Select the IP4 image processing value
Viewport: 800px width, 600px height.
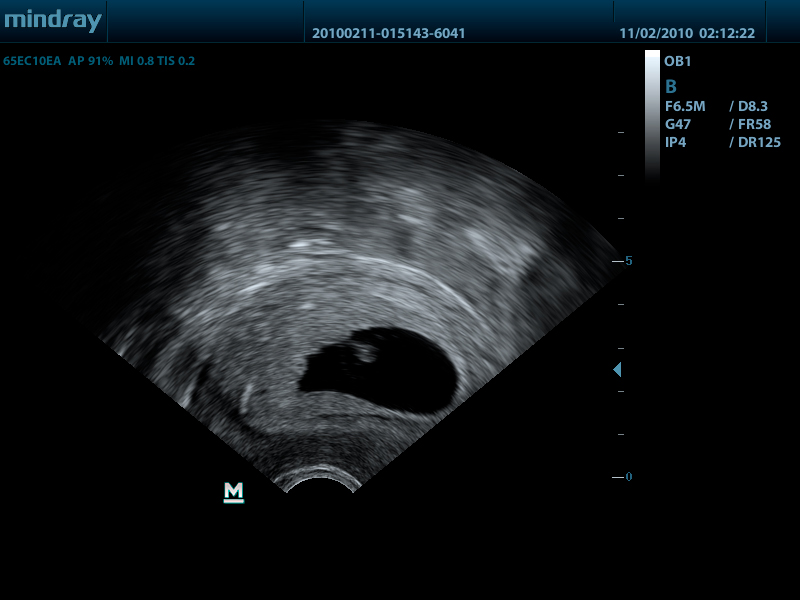click(x=675, y=142)
